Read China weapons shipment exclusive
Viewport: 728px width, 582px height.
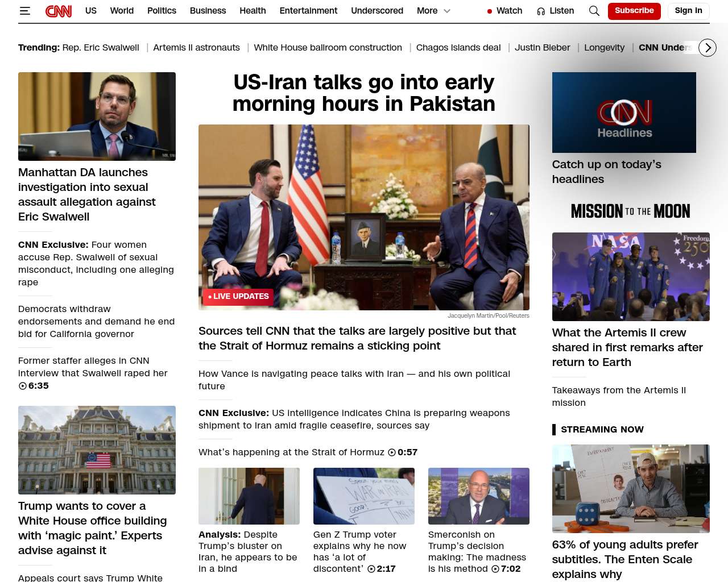354,419
